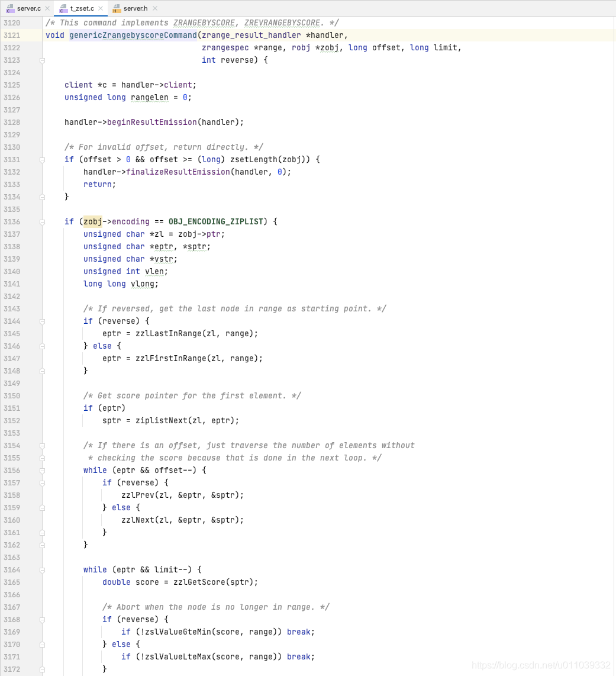Click the rangelen variable declaration
616x676 pixels.
coord(150,98)
